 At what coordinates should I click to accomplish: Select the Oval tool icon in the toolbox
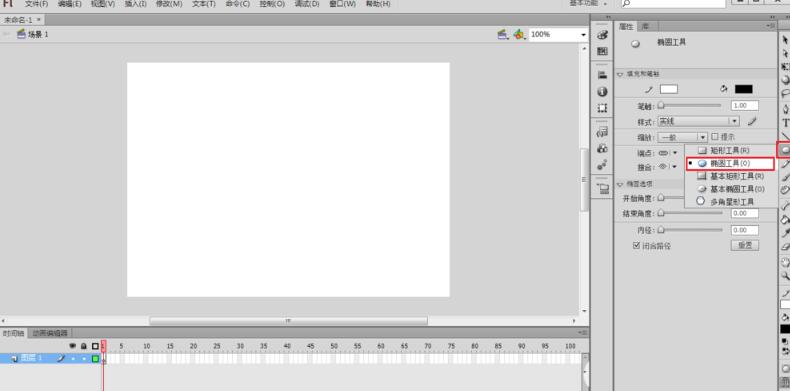tap(785, 150)
